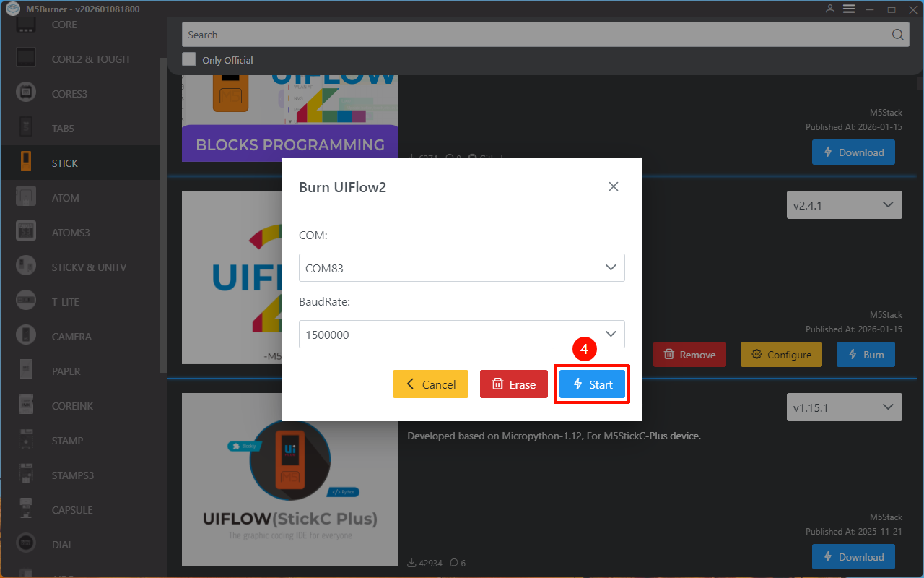
Task: Select the STICK device icon in sidebar
Action: coord(26,163)
